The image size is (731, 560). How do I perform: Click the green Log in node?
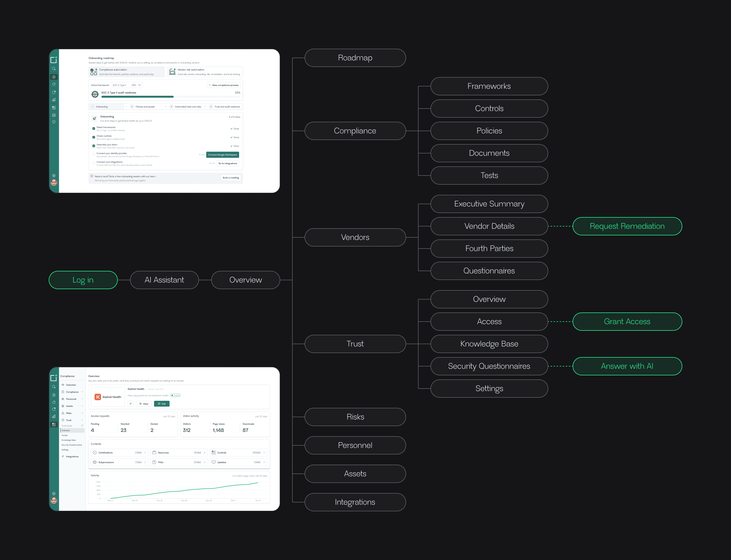[83, 280]
